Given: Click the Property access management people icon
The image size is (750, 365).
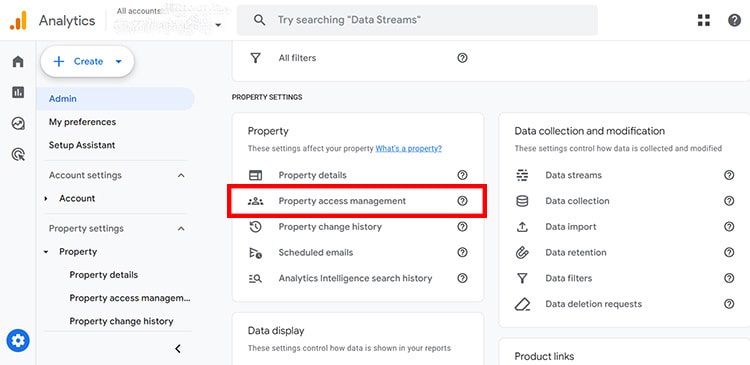Looking at the screenshot, I should (x=255, y=201).
